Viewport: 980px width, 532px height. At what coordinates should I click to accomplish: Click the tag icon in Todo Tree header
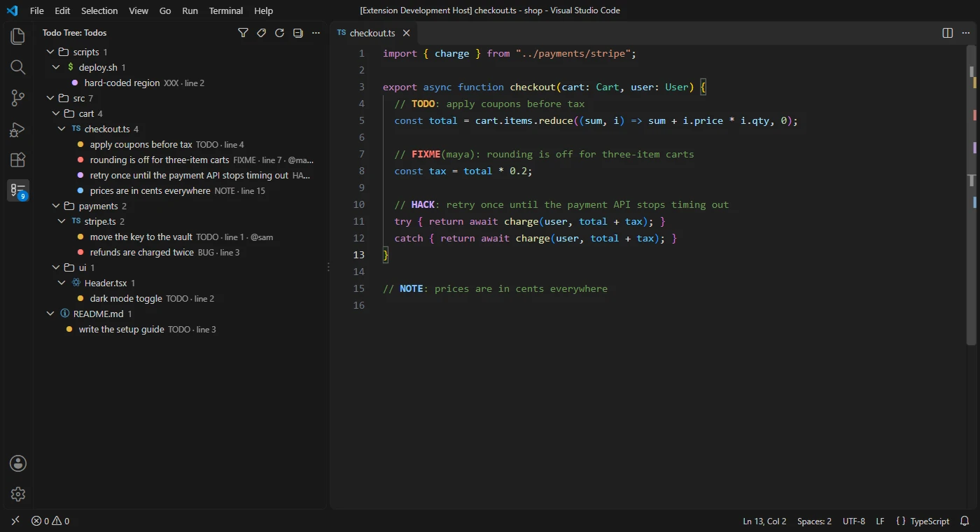pos(261,33)
